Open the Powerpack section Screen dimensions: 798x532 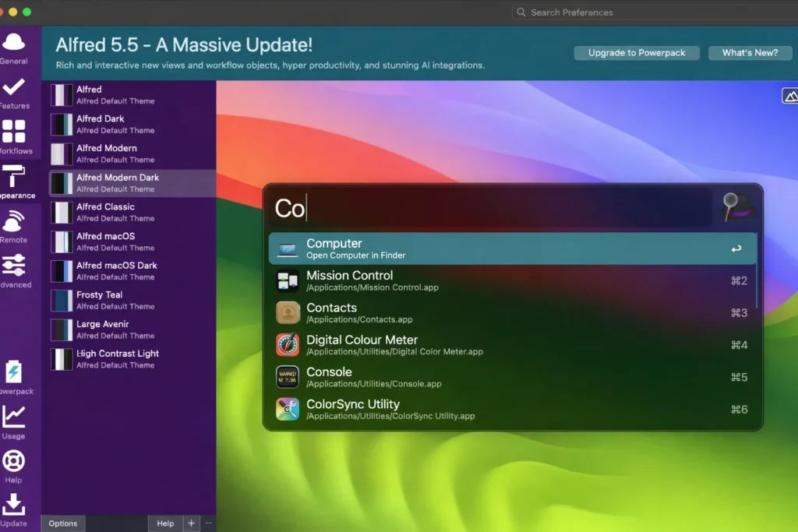14,377
